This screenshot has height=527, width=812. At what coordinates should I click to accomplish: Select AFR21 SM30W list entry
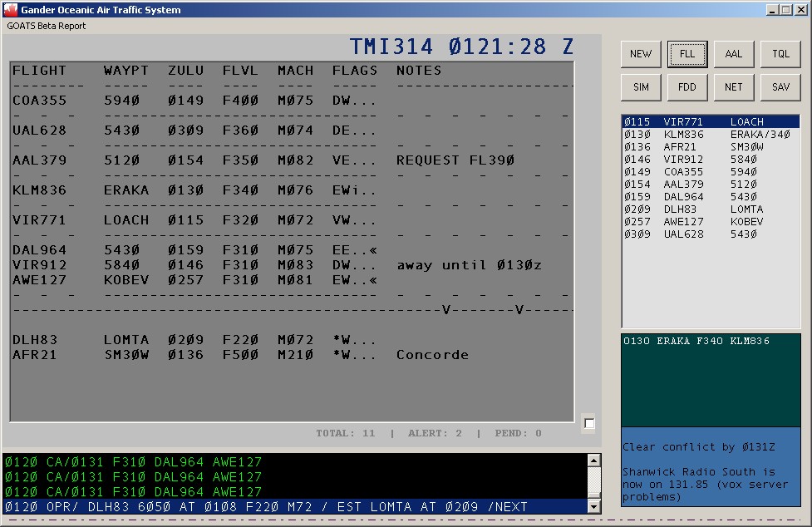[x=711, y=147]
